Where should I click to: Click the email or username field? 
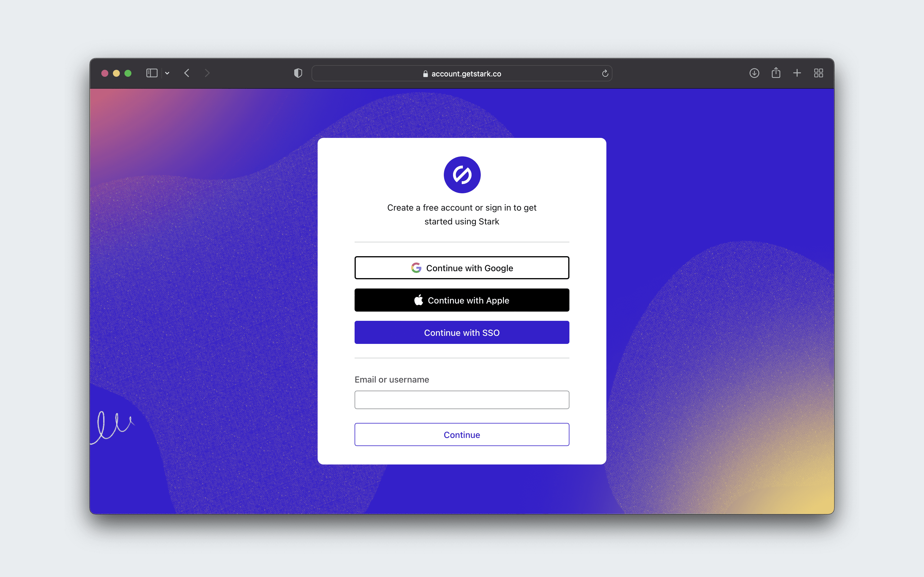pyautogui.click(x=462, y=400)
